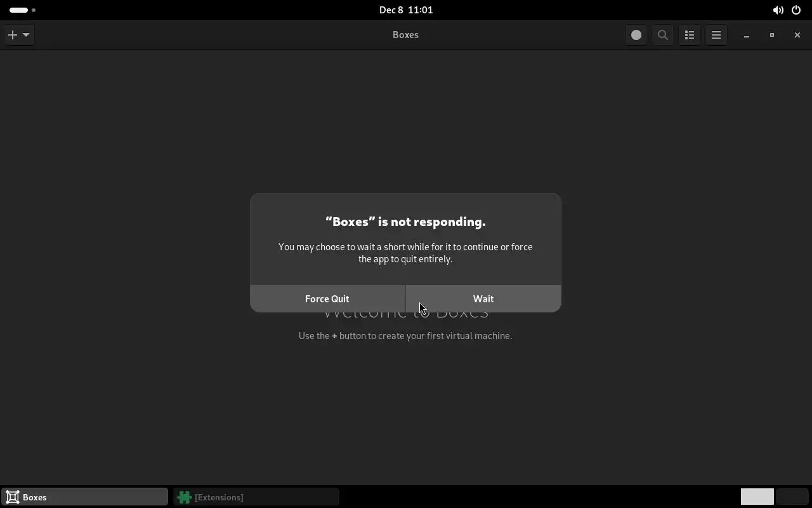Viewport: 812px width, 508px height.
Task: Open the search magnifier in Boxes header
Action: click(663, 35)
